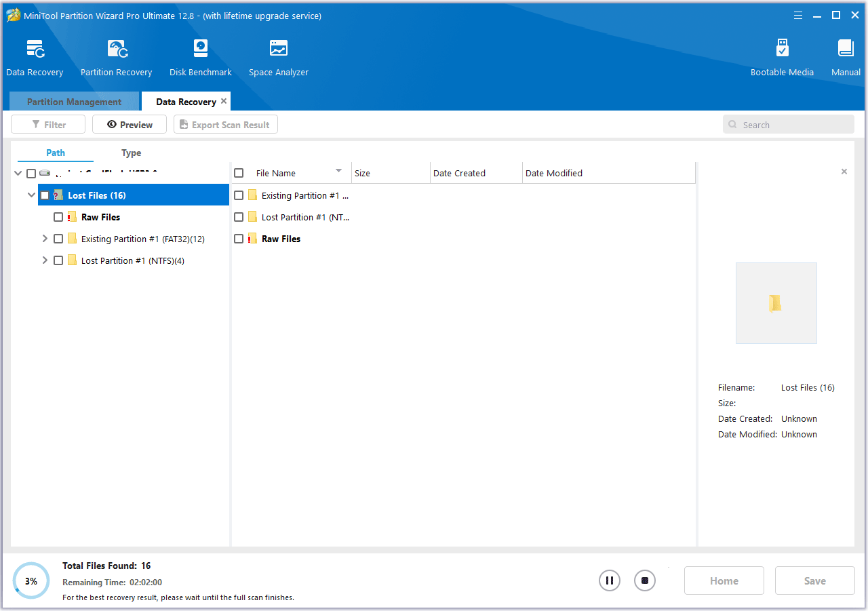
Task: Click the folder preview thumbnail
Action: click(x=776, y=303)
